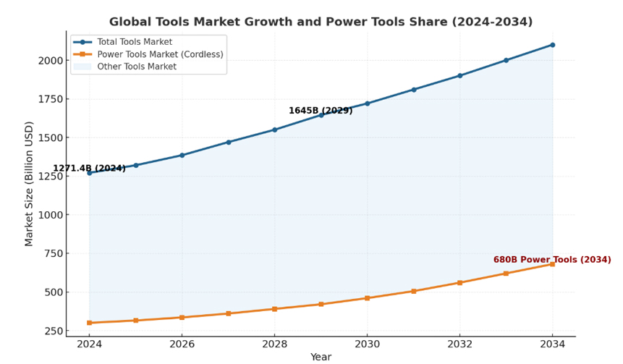The width and height of the screenshot is (623, 364).
Task: Click the Other Tools Market legend swatch
Action: (83, 67)
